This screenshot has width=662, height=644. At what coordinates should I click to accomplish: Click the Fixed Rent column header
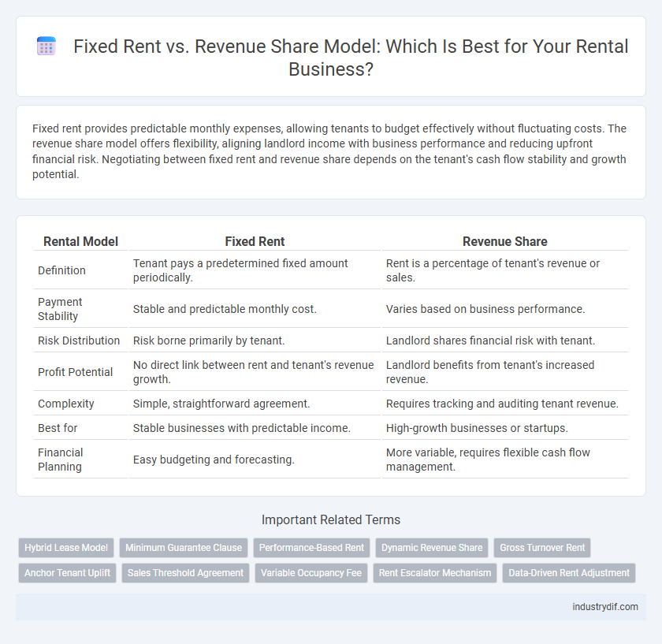[x=255, y=241]
